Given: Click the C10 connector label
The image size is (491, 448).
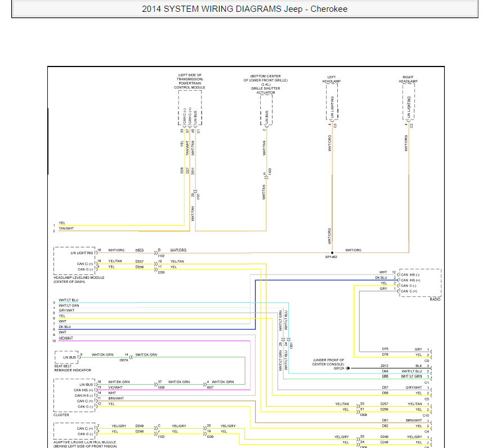Looking at the screenshot, I should click(x=426, y=415).
